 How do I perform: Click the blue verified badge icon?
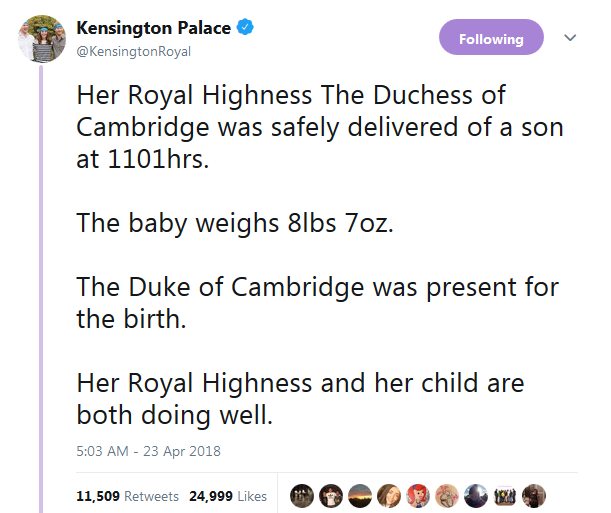tap(245, 28)
